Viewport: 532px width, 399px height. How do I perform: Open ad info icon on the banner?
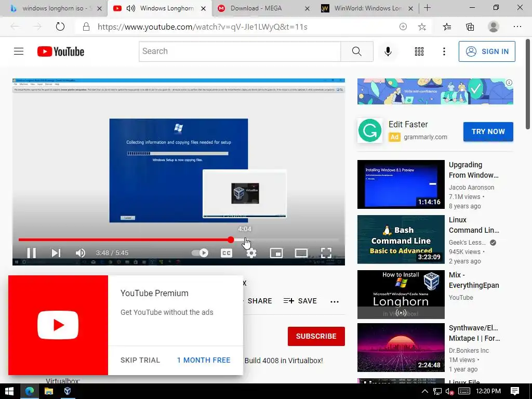[509, 83]
